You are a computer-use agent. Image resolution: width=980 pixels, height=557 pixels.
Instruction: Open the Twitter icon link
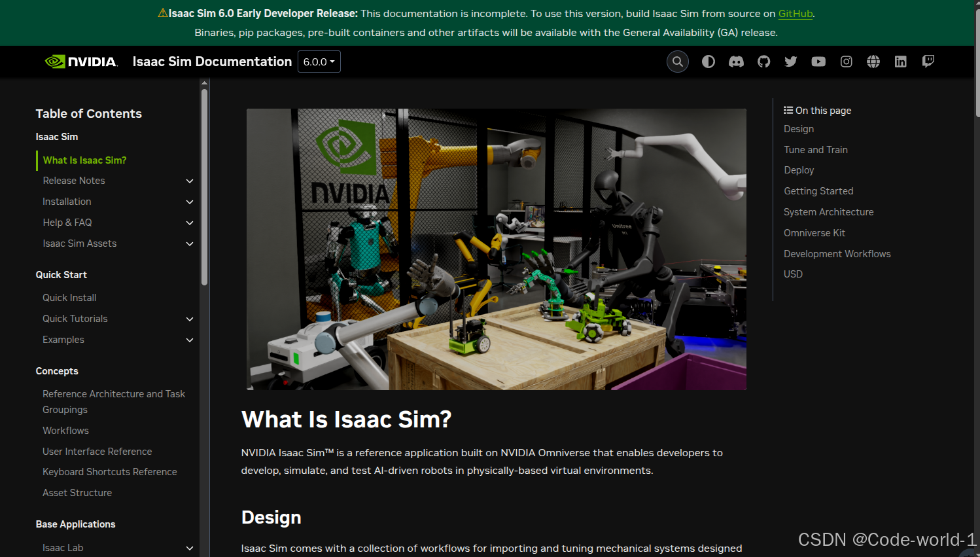(x=791, y=62)
